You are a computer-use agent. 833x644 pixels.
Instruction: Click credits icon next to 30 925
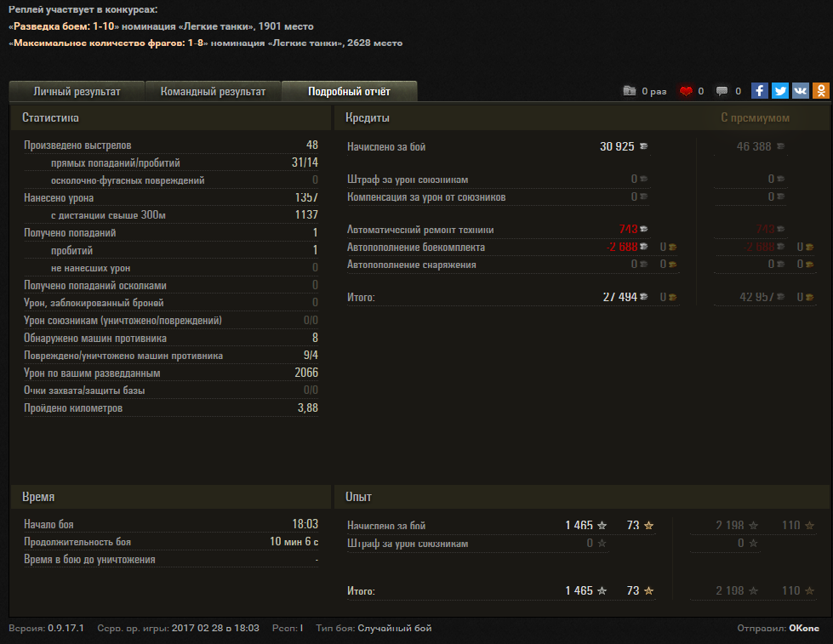[643, 146]
